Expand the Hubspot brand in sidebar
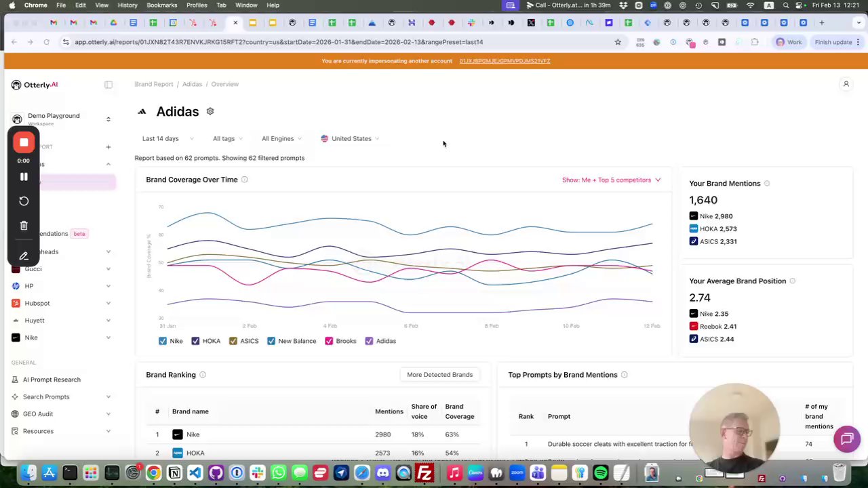This screenshot has width=868, height=488. [108, 303]
